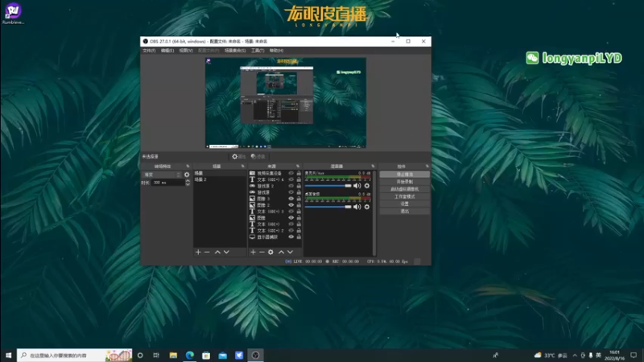
Task: Open the 视图(V) menu
Action: (x=186, y=51)
